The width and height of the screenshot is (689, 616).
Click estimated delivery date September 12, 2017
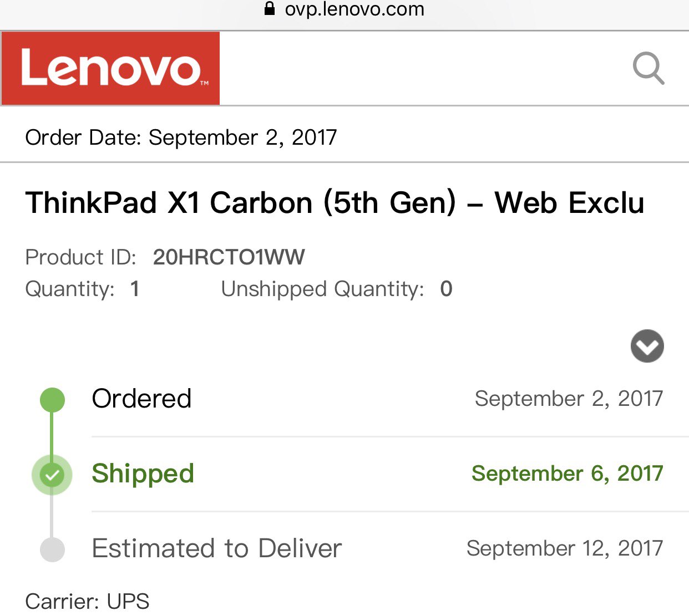[564, 548]
